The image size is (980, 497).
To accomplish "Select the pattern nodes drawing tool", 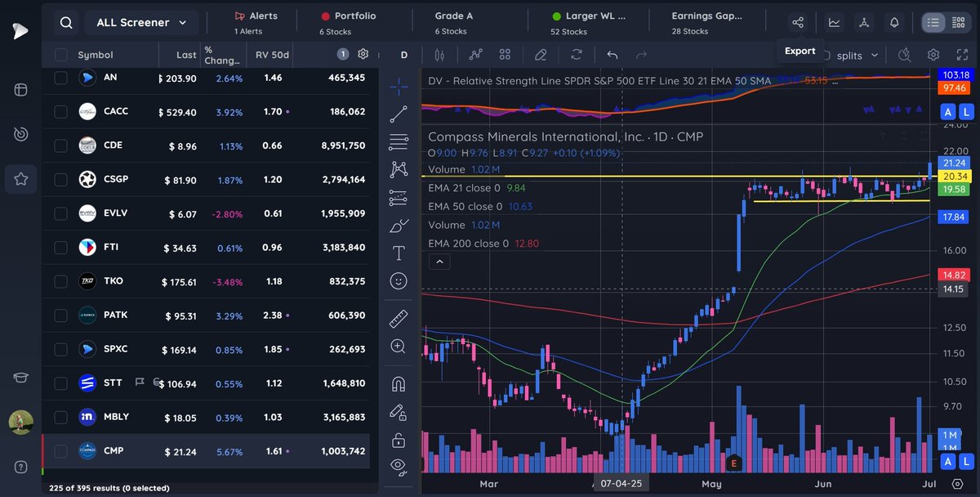I will point(399,169).
